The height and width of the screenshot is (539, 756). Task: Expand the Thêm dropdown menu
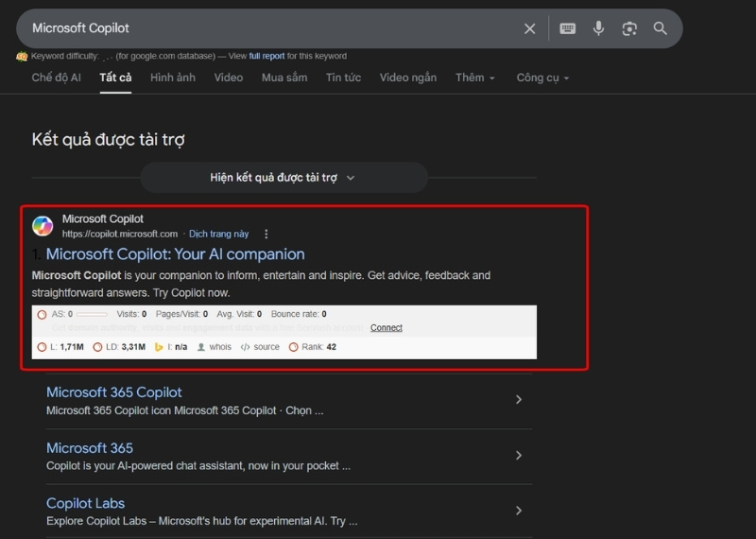[474, 78]
